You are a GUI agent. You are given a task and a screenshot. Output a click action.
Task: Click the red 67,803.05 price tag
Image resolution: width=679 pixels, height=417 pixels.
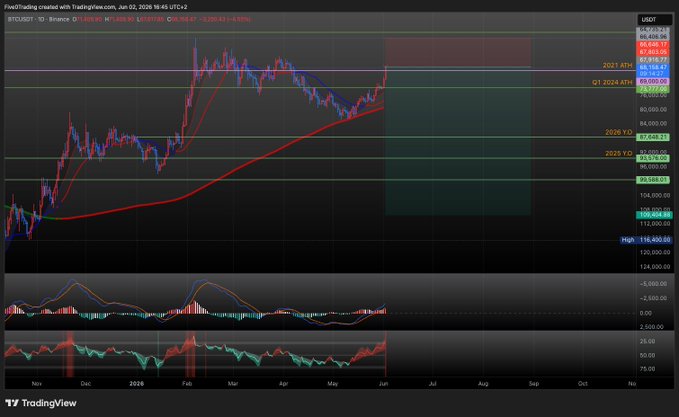653,52
